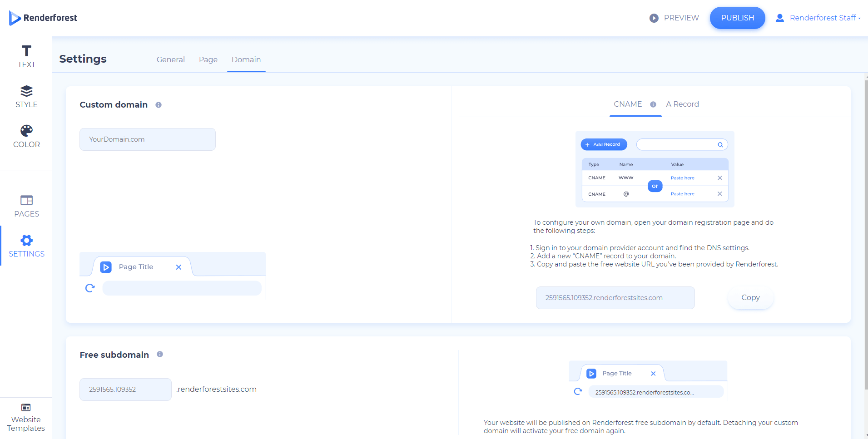
Task: Click the YourDomain.com input field
Action: [x=147, y=139]
